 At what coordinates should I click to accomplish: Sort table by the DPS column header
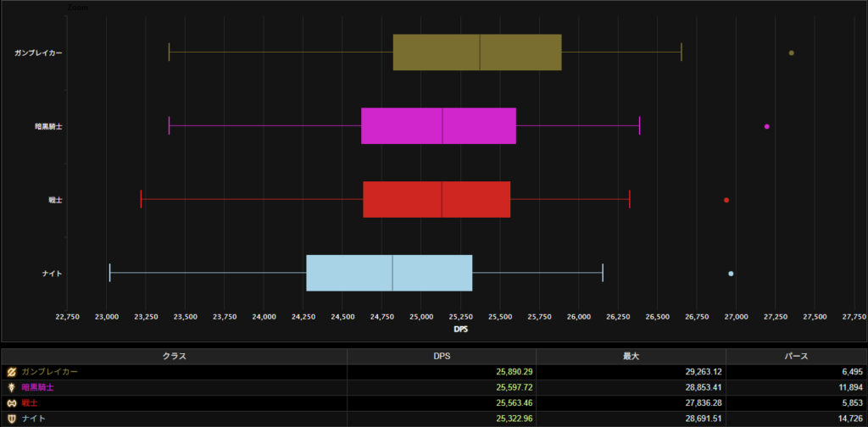(x=442, y=356)
